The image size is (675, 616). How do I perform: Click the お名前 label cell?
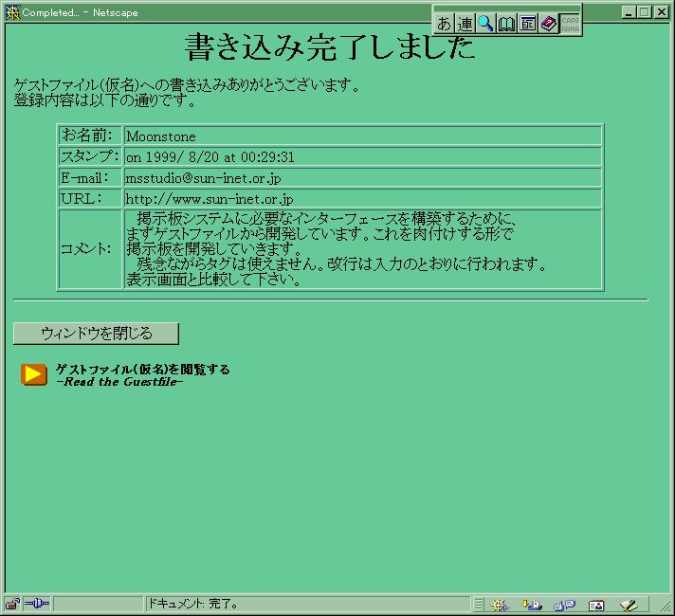click(90, 136)
